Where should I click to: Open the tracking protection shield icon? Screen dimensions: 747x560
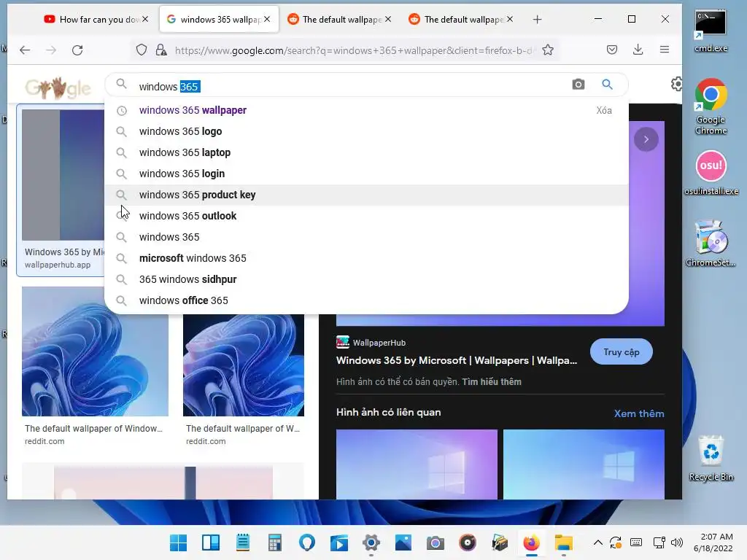(x=142, y=50)
